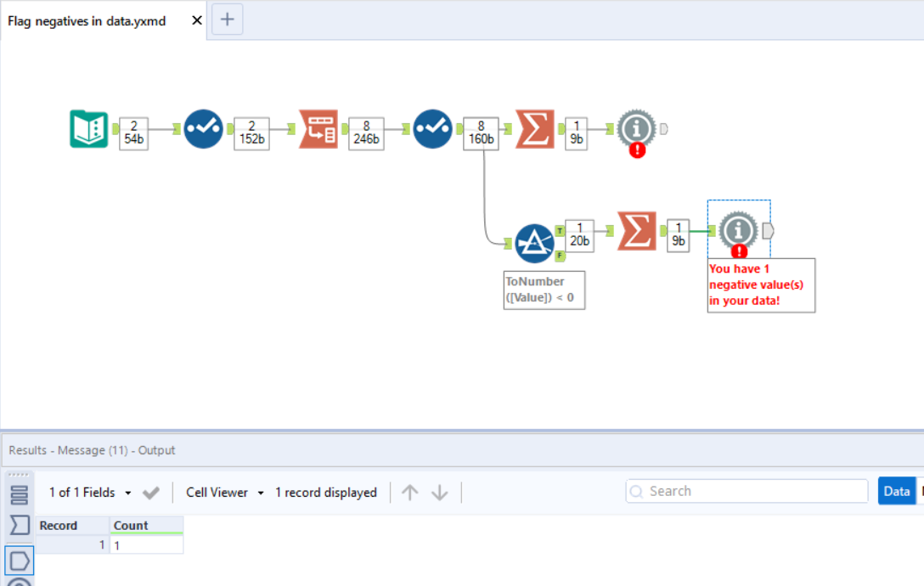This screenshot has height=586, width=924.
Task: Click the annotation reading You have 1 negative value(s)
Action: [760, 285]
